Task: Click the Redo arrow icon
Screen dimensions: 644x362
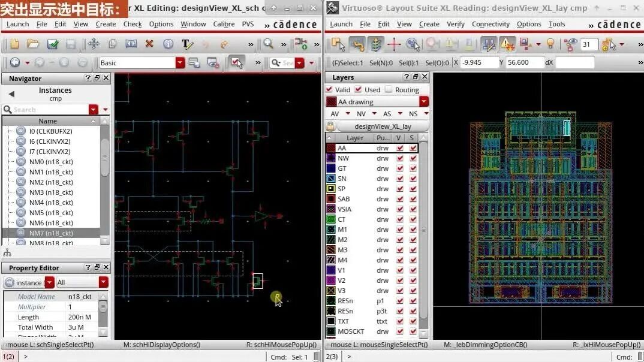Action: click(224, 44)
